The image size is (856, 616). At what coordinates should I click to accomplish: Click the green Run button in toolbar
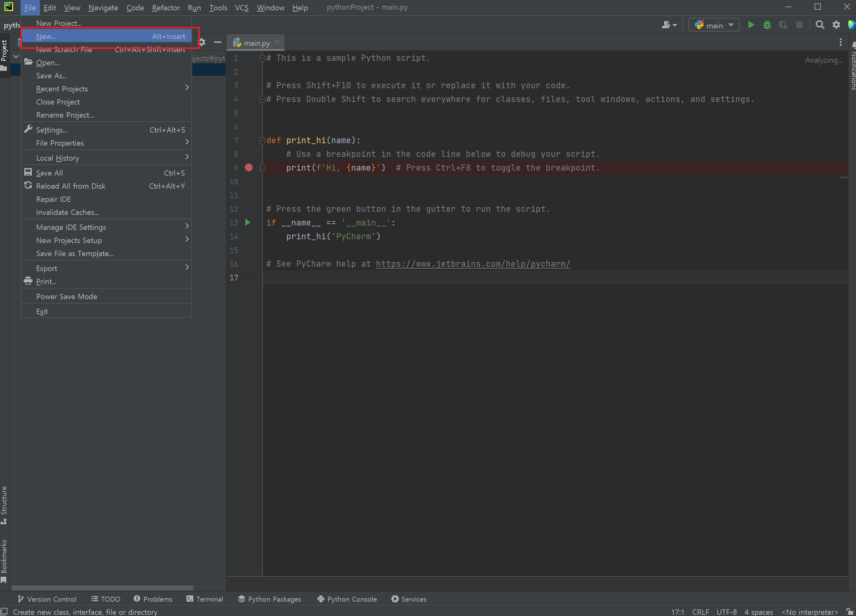[x=751, y=25]
